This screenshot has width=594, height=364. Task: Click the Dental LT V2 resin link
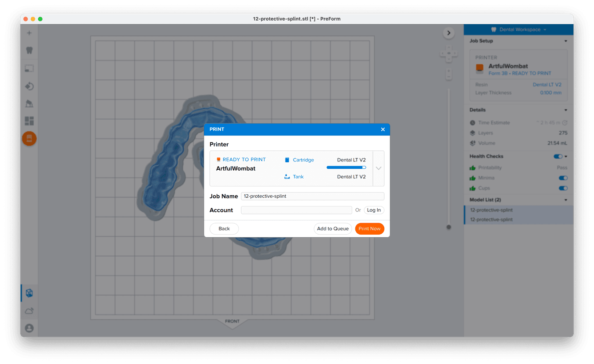pos(547,85)
